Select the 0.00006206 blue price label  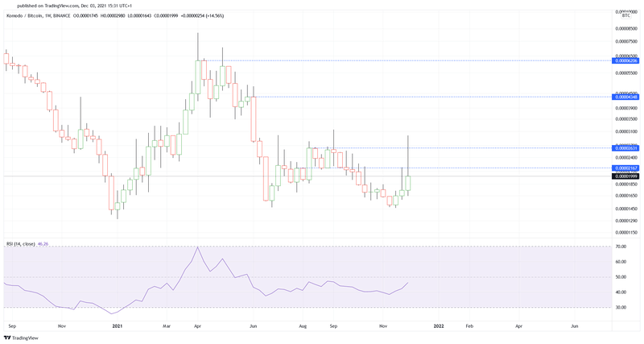[x=625, y=60]
